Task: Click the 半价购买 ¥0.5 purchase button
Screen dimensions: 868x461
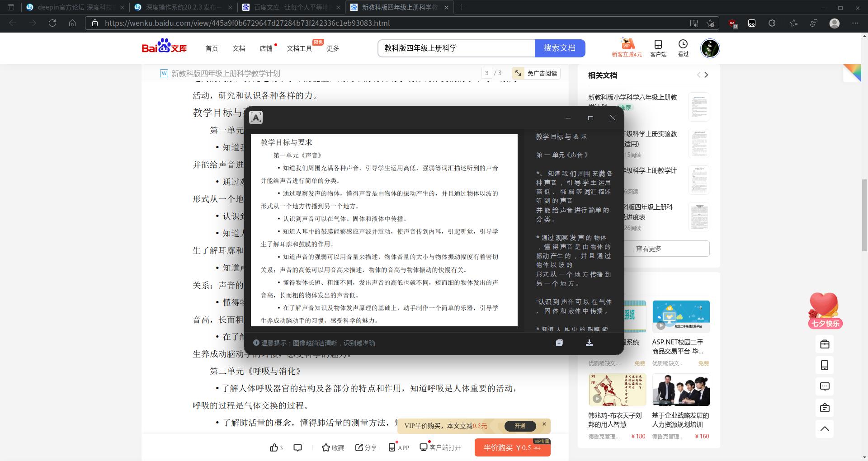Action: click(x=512, y=447)
